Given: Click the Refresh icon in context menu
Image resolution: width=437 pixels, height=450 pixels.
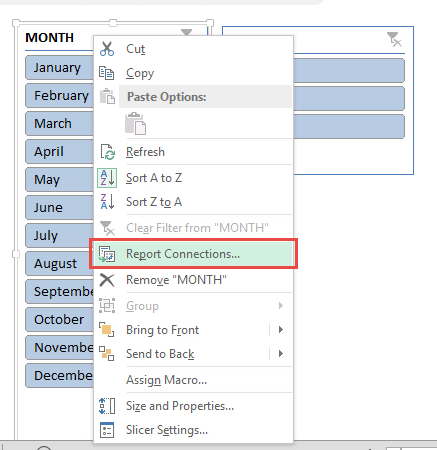Looking at the screenshot, I should coord(107,152).
